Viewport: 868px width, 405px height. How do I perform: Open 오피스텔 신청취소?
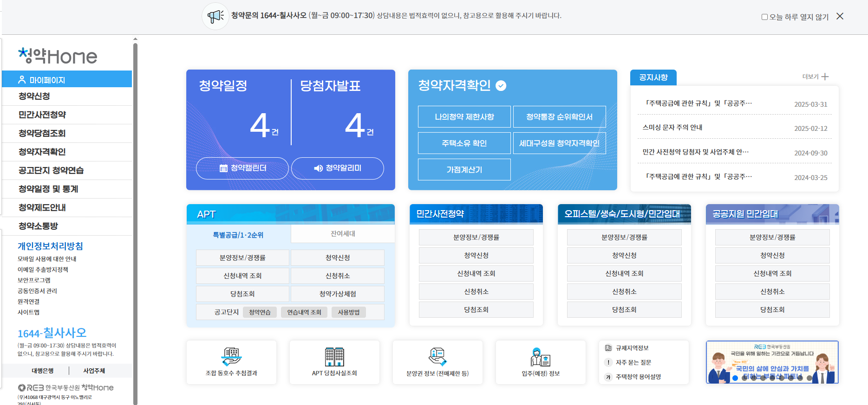click(624, 291)
